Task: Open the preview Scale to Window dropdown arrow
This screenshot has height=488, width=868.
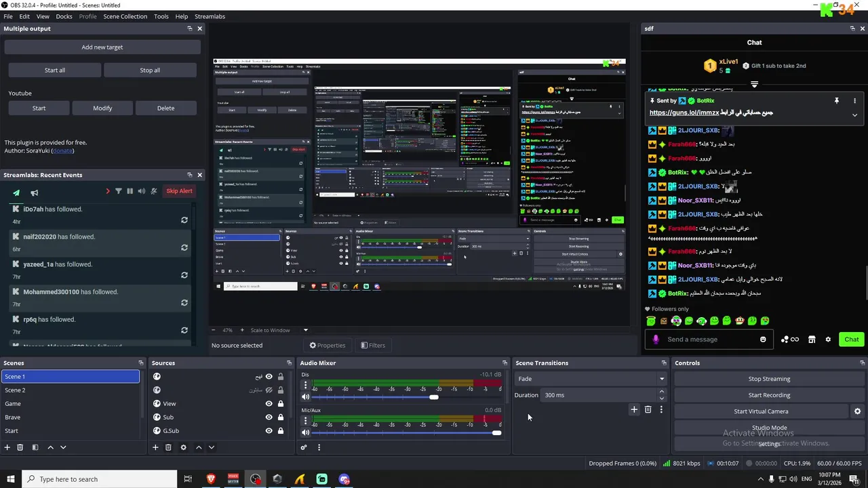Action: point(305,330)
